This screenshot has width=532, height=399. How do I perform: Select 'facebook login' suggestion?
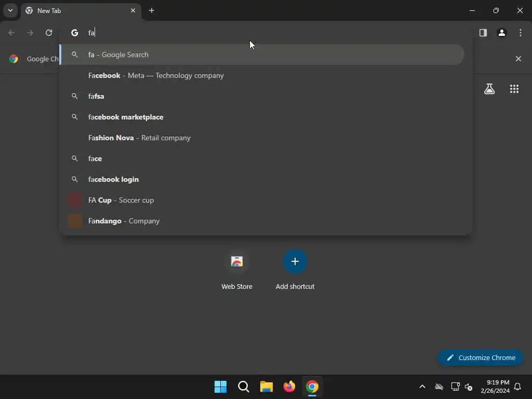pos(262,179)
